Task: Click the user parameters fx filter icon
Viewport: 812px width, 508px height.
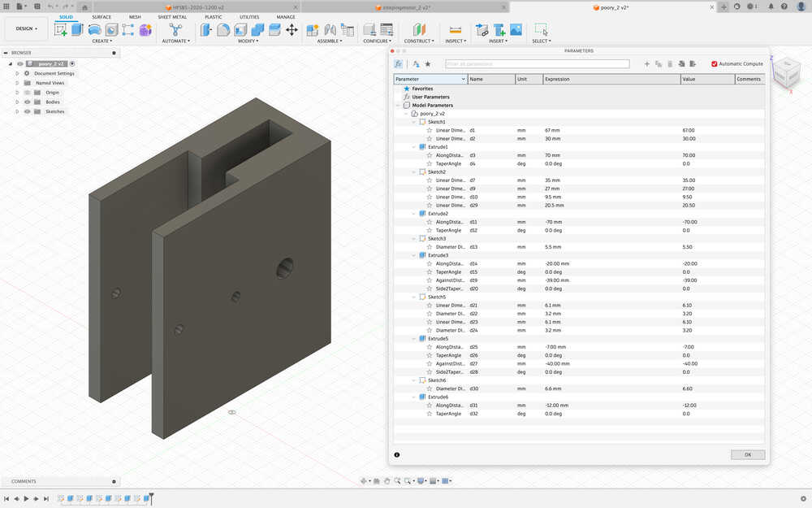Action: [399, 63]
